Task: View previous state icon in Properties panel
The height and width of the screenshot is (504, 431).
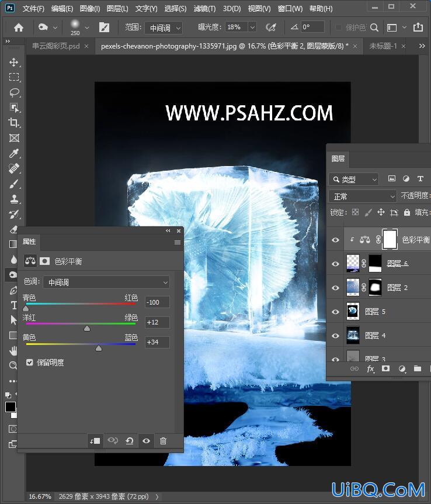Action: point(113,440)
